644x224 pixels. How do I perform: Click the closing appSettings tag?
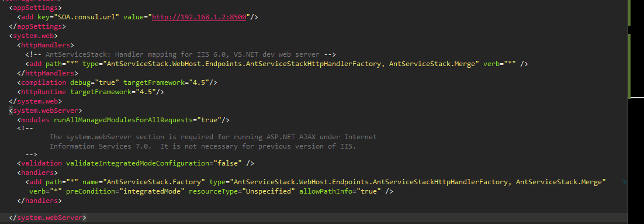[x=37, y=26]
